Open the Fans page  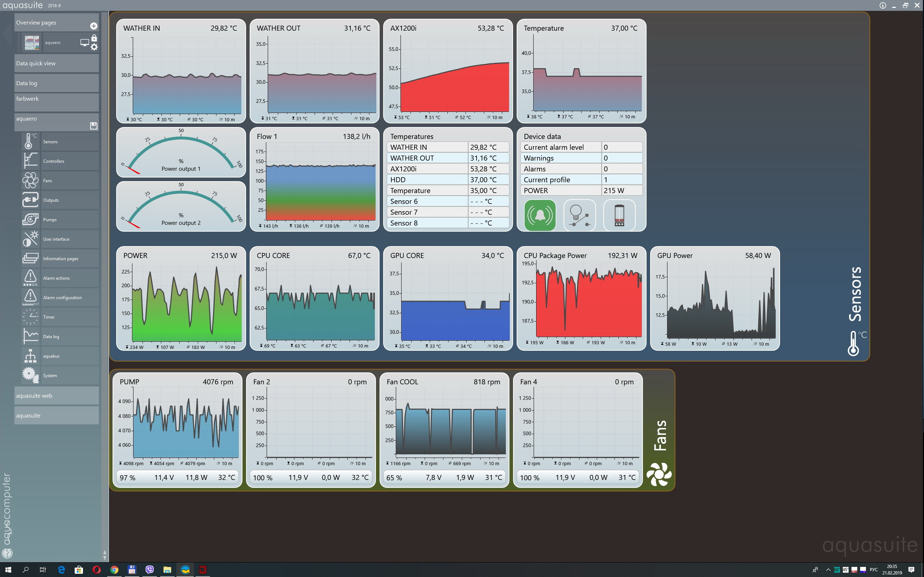[47, 180]
